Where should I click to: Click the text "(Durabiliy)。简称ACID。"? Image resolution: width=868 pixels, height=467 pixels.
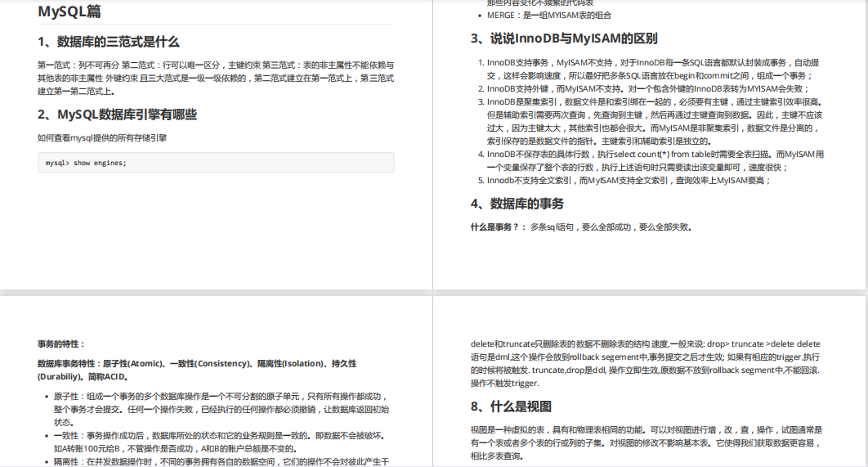point(83,377)
